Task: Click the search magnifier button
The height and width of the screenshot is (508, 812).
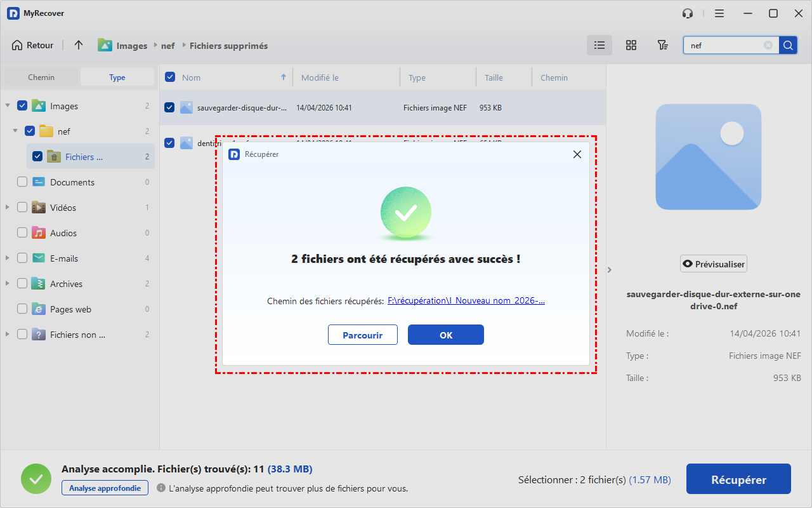Action: tap(788, 45)
